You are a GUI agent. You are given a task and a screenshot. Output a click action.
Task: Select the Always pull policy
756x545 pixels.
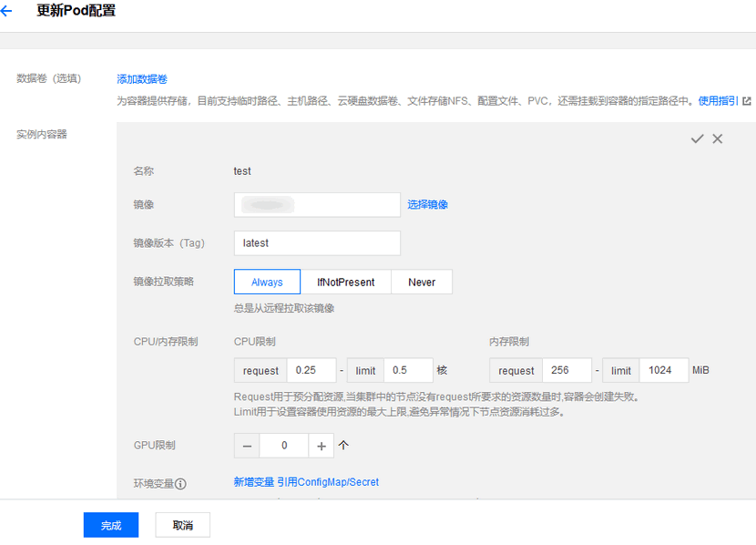(x=267, y=282)
